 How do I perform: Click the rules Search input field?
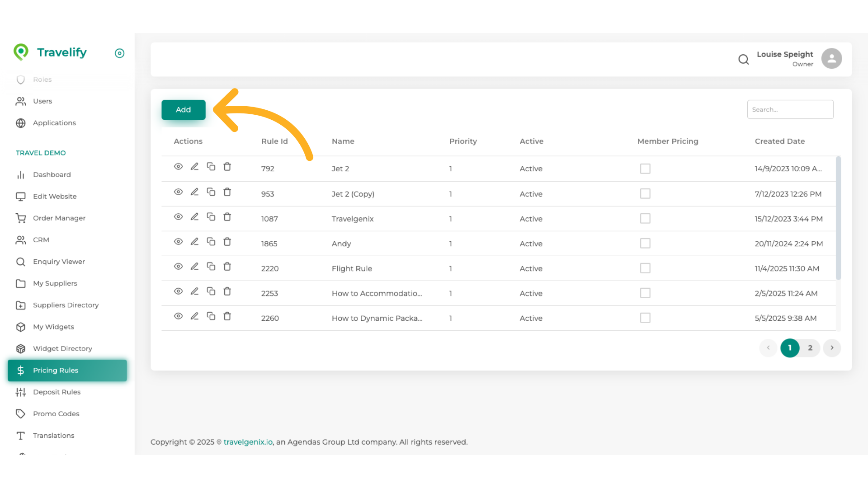tap(790, 110)
